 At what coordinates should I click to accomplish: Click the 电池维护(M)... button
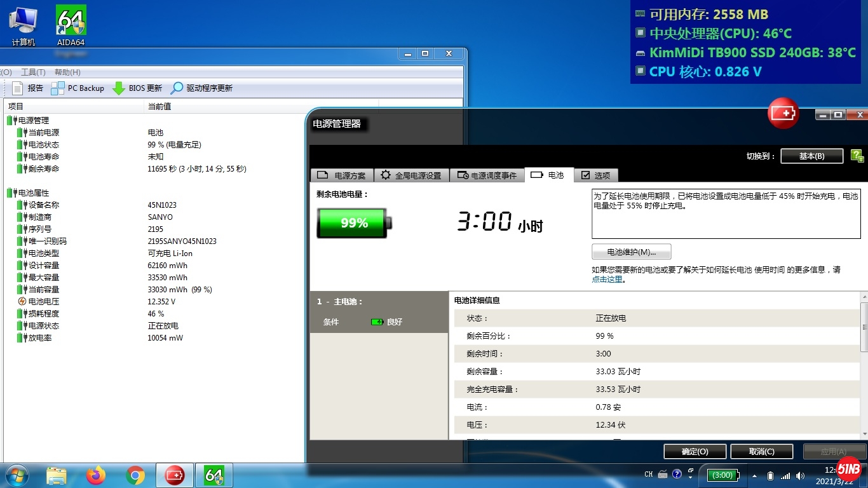coord(631,252)
